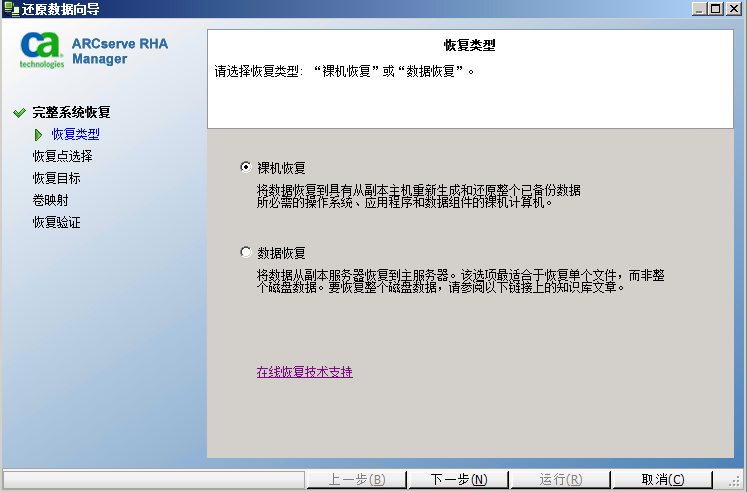This screenshot has height=492, width=747.
Task: Minimize the 还原数据向导 window
Action: (x=699, y=9)
